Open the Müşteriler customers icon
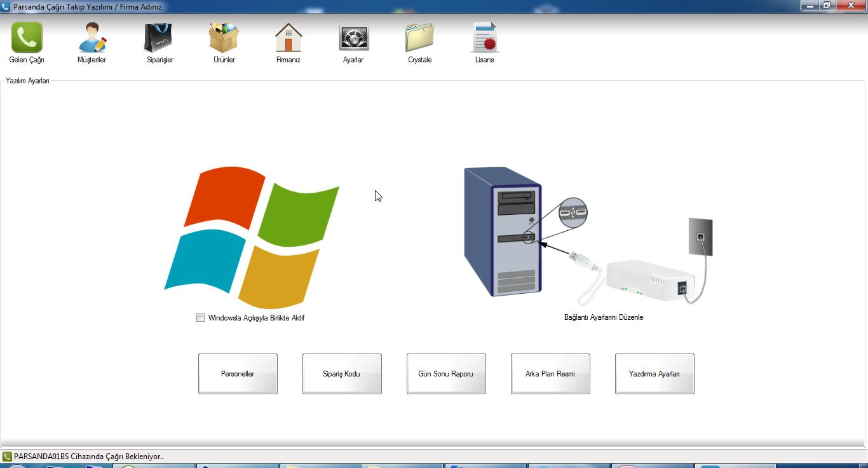This screenshot has height=468, width=868. (x=92, y=38)
